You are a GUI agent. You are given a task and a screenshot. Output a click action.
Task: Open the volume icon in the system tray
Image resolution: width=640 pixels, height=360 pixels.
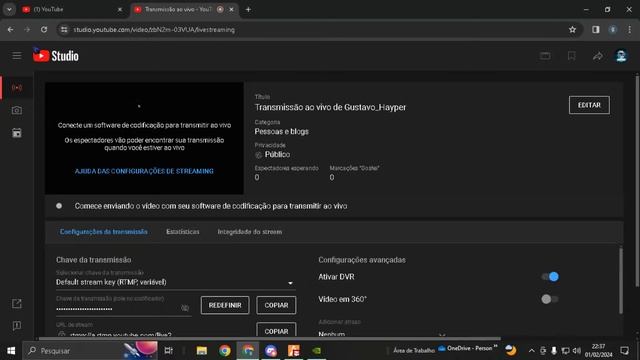pyautogui.click(x=576, y=351)
